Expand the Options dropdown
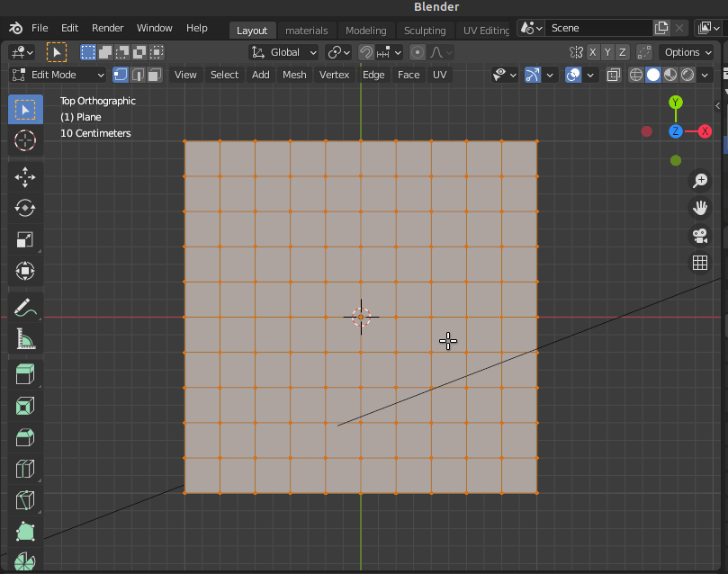The width and height of the screenshot is (728, 574). coord(686,52)
